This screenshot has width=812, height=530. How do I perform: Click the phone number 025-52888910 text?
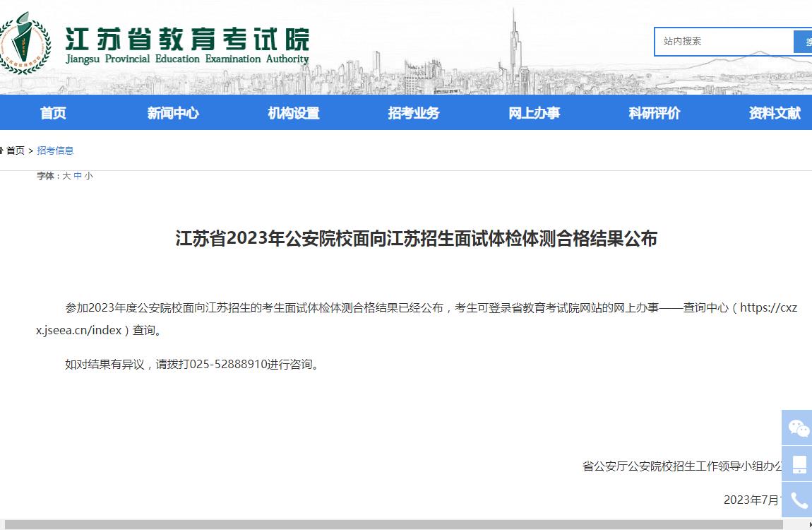(x=228, y=364)
